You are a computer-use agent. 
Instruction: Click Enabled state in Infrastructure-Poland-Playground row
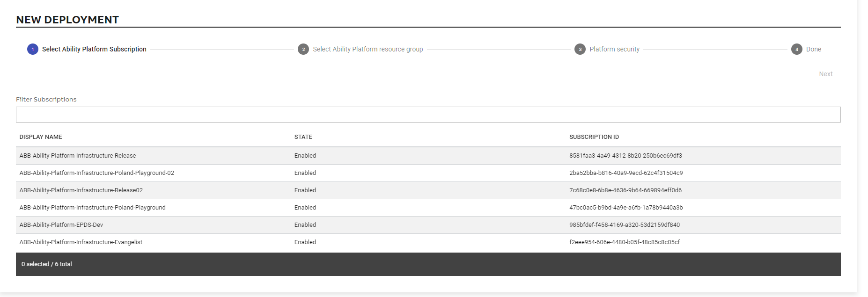(305, 208)
